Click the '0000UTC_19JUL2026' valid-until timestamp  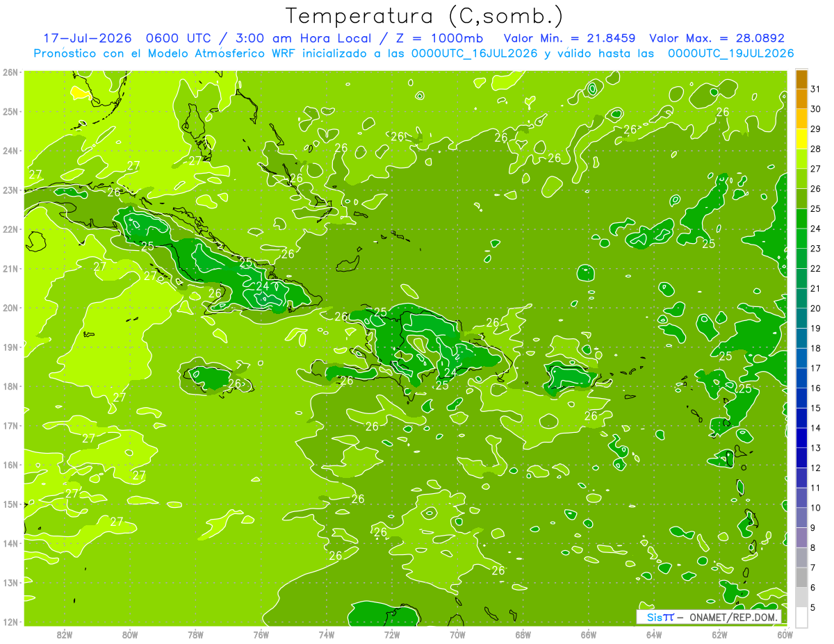pos(731,53)
